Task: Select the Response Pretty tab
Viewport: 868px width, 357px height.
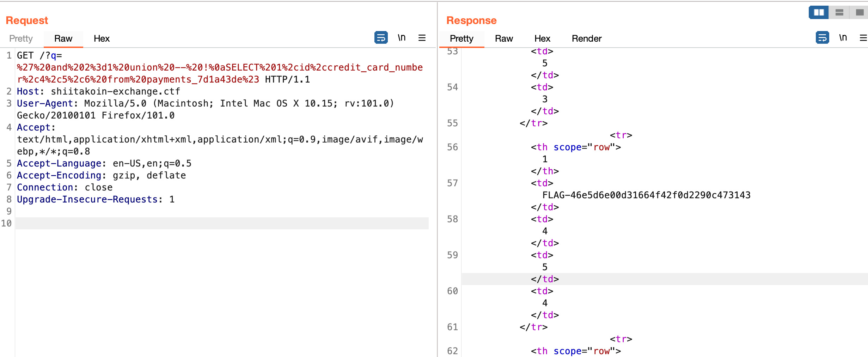Action: tap(461, 38)
